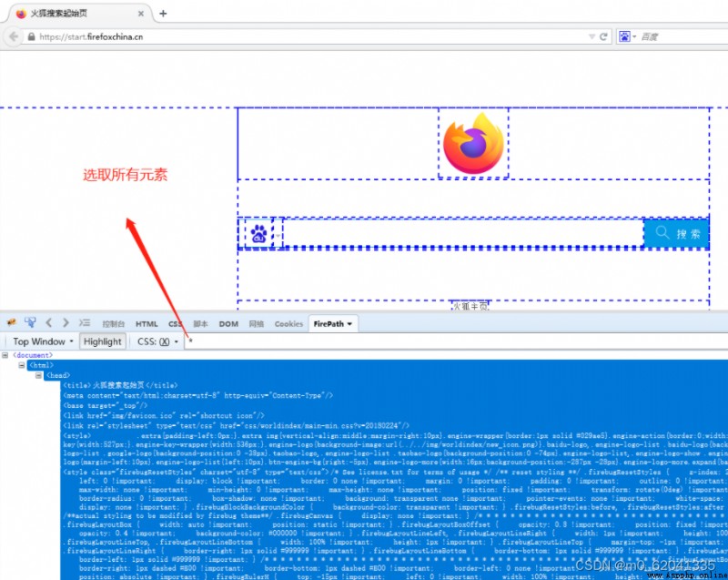Activate the Firebug element inspector tool
The width and height of the screenshot is (728, 580).
[x=31, y=322]
